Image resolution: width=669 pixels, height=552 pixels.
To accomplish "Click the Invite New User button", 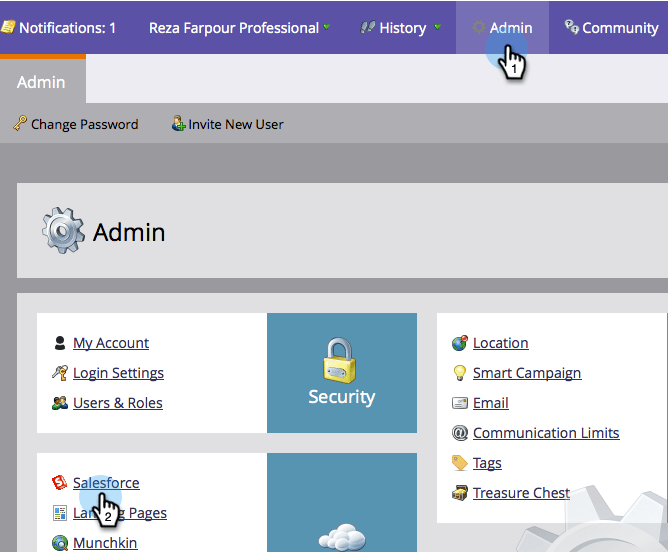I will coord(227,124).
